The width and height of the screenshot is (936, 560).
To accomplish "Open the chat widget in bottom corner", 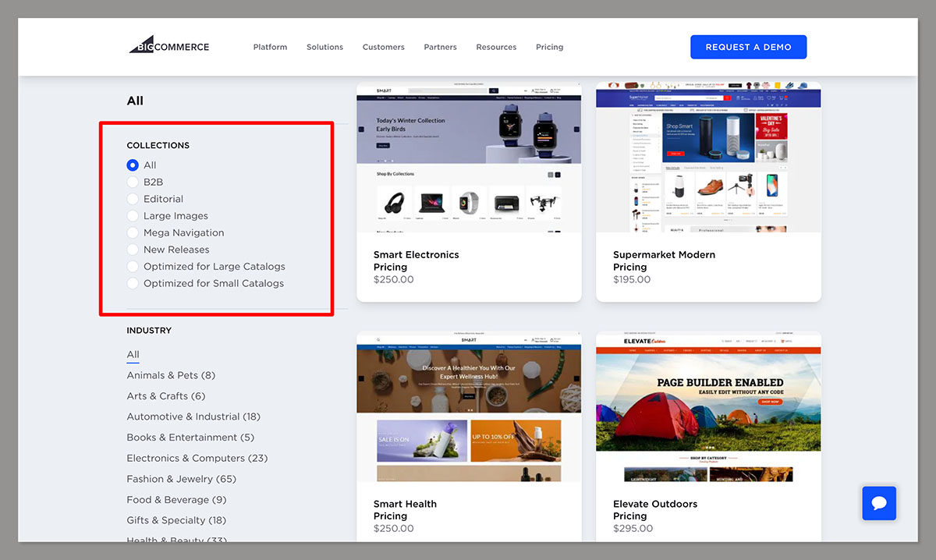I will (879, 503).
